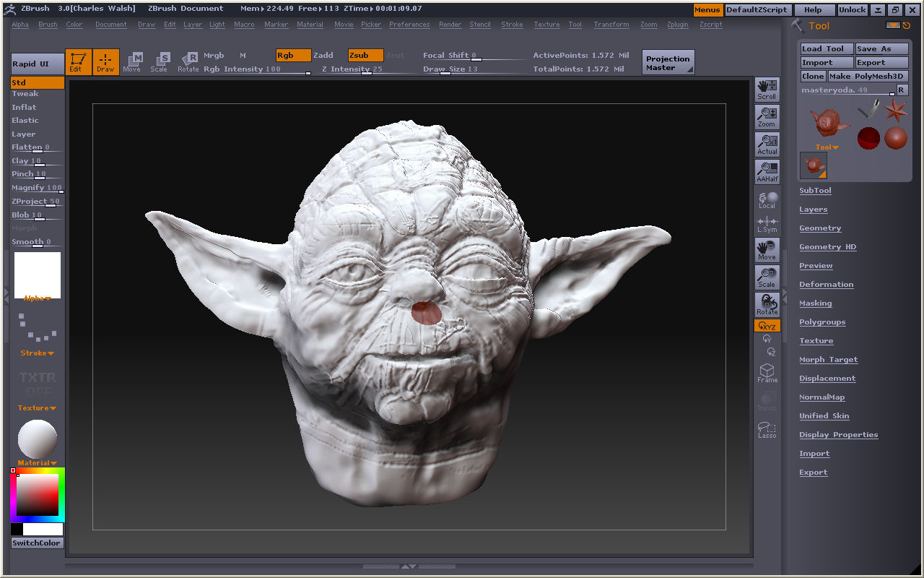Click the Zoom document icon
Screen dimensions: 924x578
point(767,117)
